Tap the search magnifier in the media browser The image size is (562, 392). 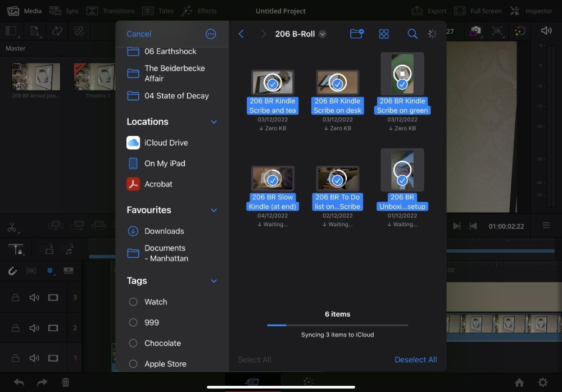coord(412,34)
